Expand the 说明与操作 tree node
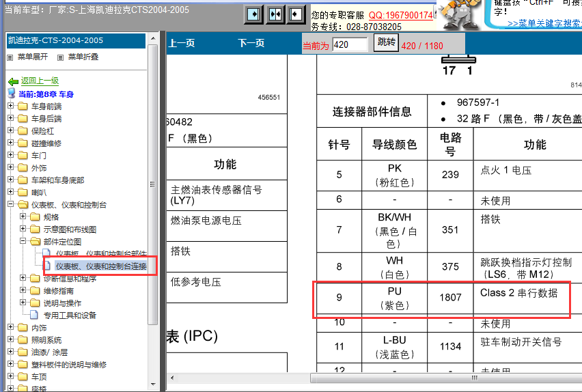 (x=23, y=302)
